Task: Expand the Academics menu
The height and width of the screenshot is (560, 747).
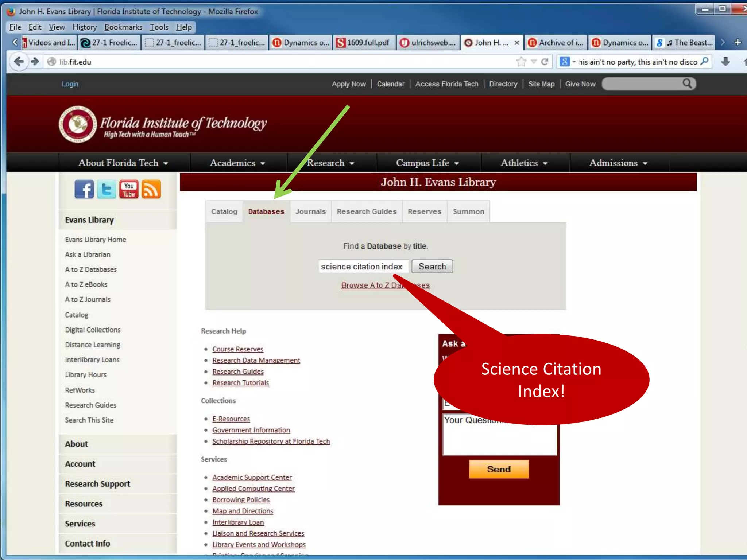Action: [237, 163]
